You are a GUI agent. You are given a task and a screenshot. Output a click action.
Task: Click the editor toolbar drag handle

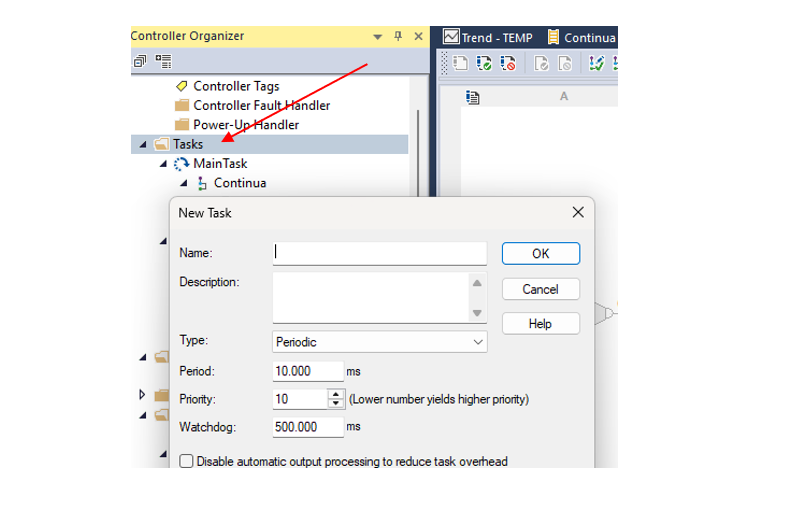(444, 63)
